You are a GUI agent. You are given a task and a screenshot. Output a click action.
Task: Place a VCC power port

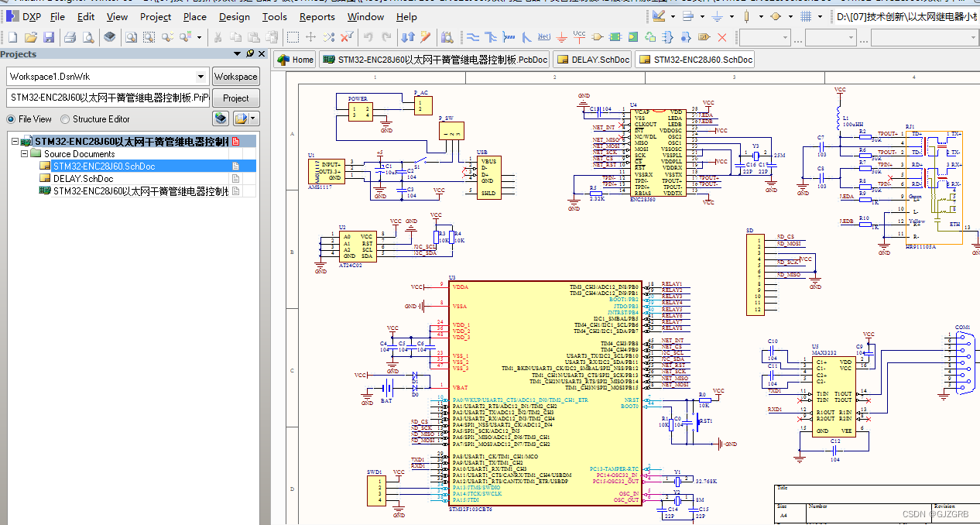pos(580,36)
